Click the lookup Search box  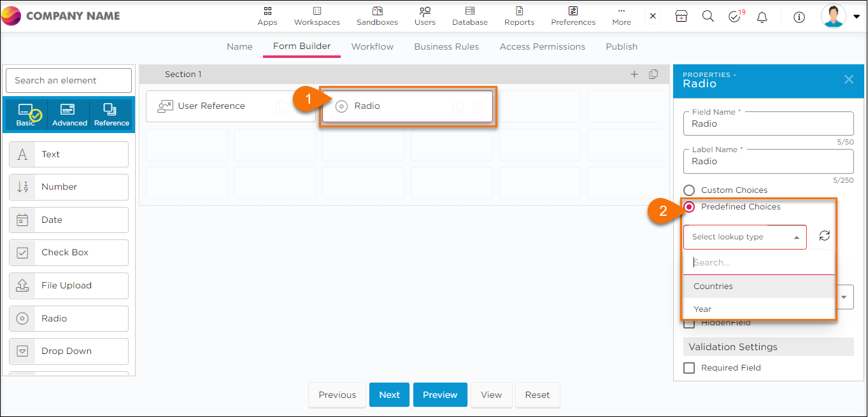(758, 262)
